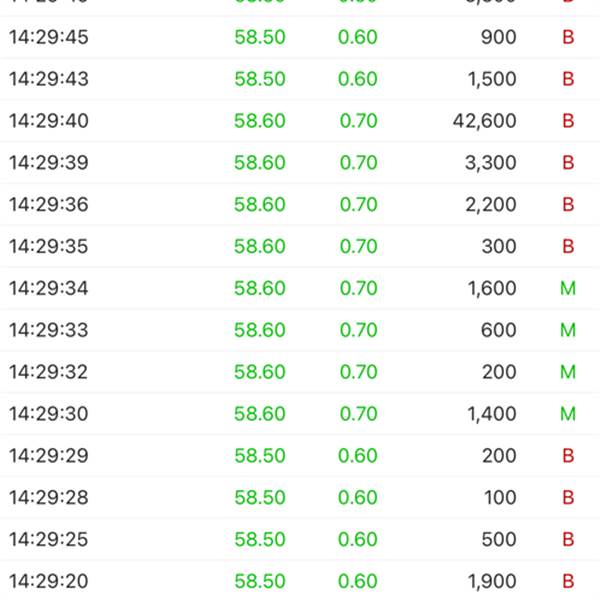Click the 3,300 volume entry
Screen dimensions: 600x600
[x=491, y=163]
